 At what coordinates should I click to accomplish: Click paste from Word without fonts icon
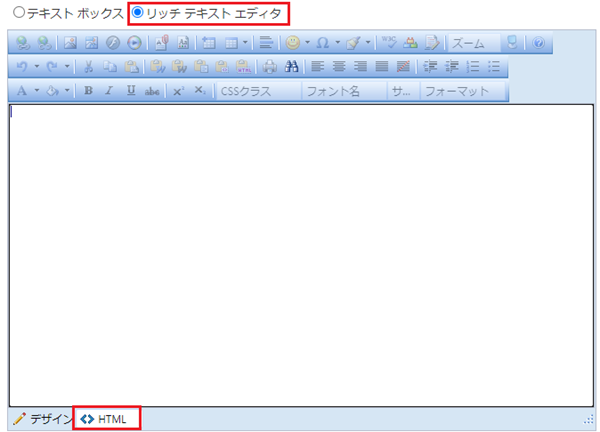point(179,67)
